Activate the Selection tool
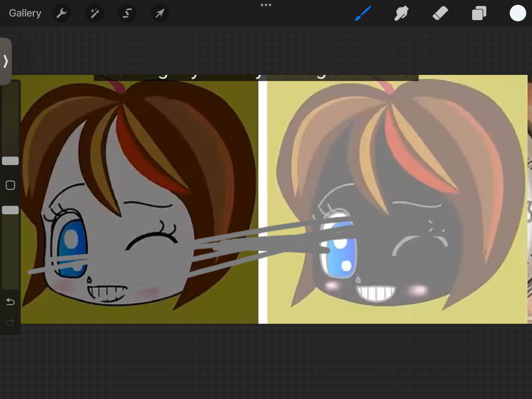 [127, 13]
